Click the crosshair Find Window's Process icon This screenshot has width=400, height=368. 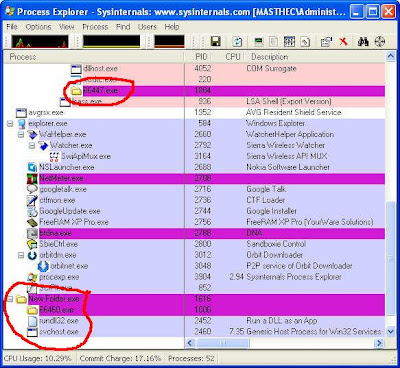point(380,42)
